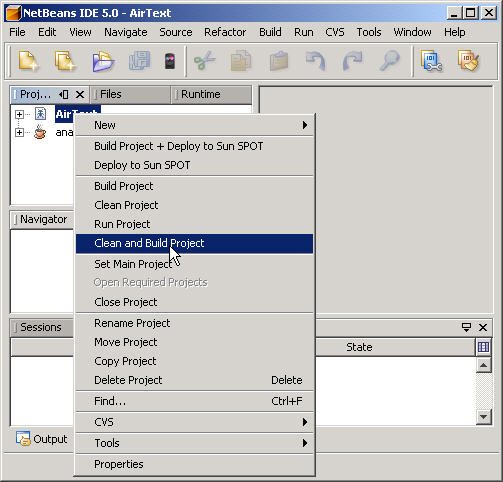The image size is (503, 482).
Task: Click the Redo arrow icon
Action: [x=353, y=61]
